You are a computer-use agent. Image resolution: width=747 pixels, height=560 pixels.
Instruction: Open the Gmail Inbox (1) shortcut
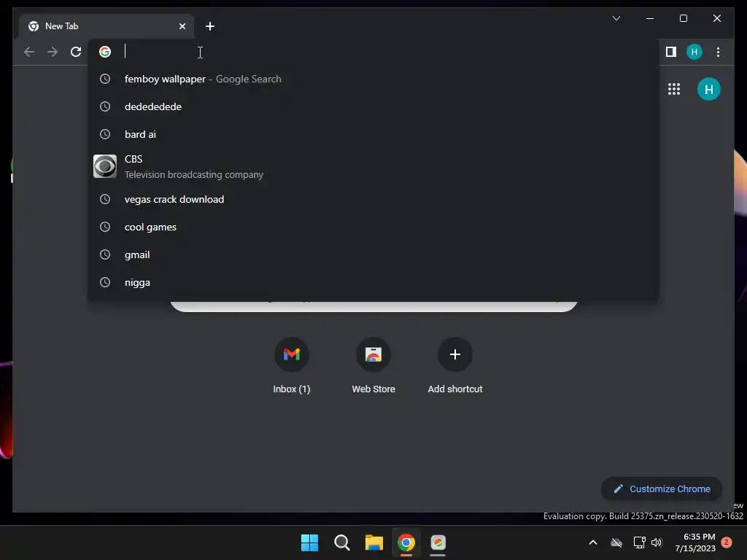[292, 366]
